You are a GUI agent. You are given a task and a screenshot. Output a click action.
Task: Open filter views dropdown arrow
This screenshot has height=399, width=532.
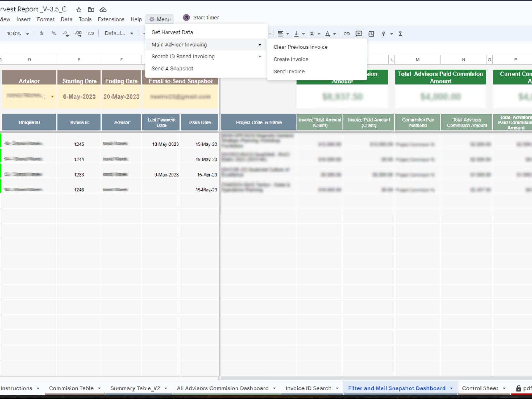point(392,34)
